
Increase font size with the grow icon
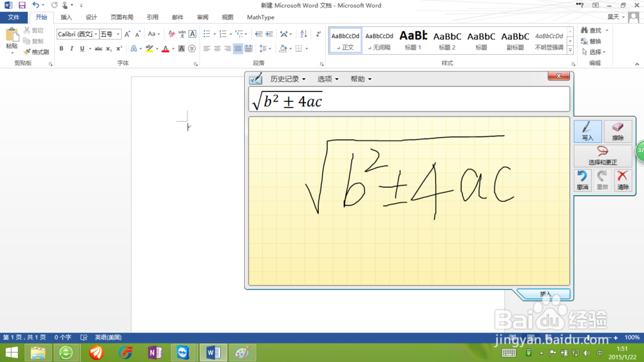click(128, 34)
